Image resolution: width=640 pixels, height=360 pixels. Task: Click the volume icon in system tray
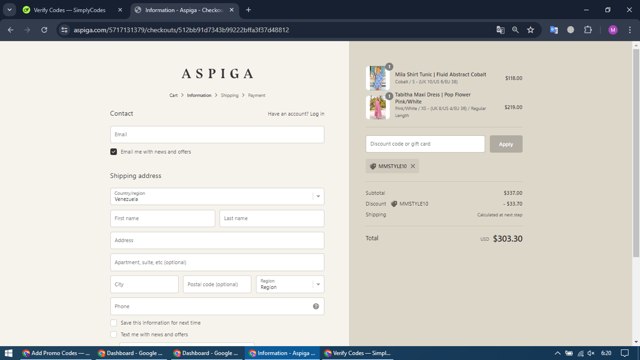(591, 353)
